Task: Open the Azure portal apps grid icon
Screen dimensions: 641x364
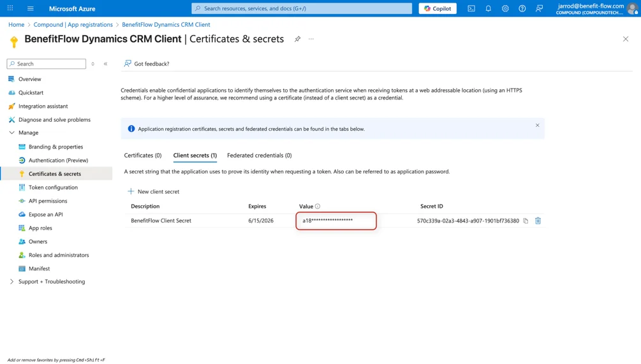Action: coord(10,8)
